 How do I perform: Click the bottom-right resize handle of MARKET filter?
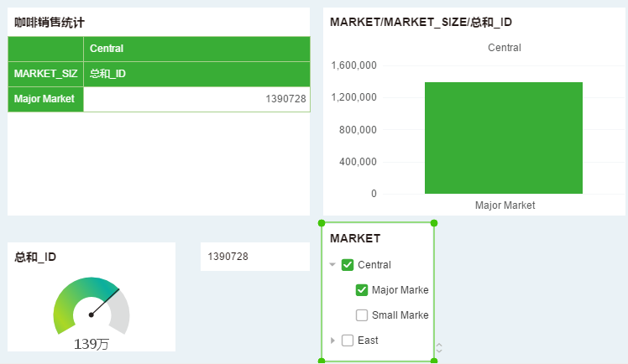(x=434, y=361)
